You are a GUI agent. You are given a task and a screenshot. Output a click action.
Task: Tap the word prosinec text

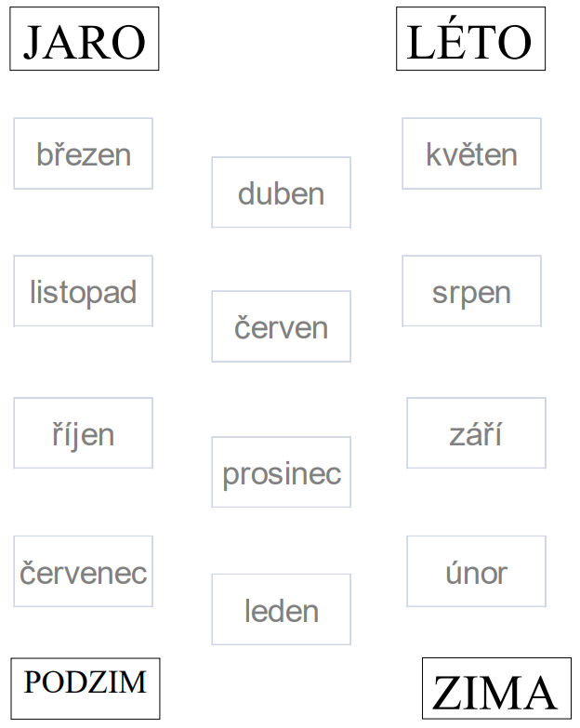point(282,475)
